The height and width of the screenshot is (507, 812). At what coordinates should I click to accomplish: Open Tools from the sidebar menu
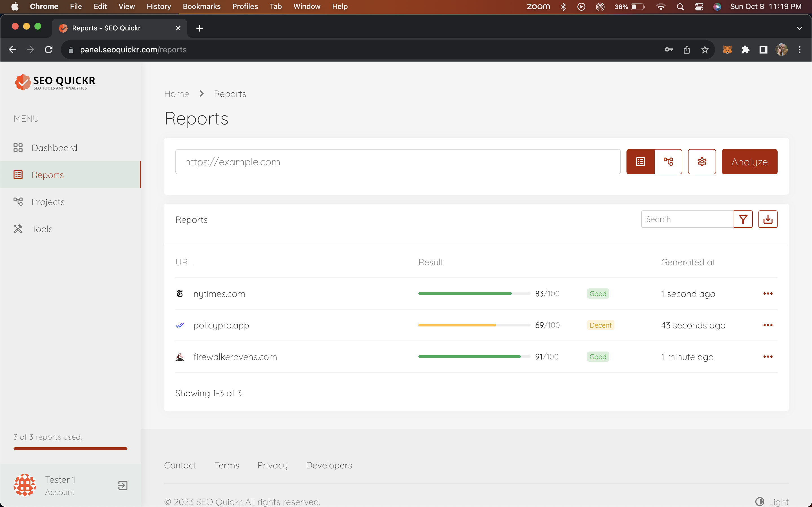pyautogui.click(x=42, y=229)
